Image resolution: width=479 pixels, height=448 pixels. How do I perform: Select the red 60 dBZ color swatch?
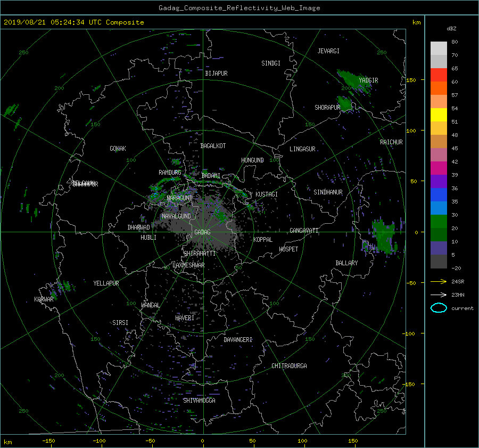coord(439,75)
